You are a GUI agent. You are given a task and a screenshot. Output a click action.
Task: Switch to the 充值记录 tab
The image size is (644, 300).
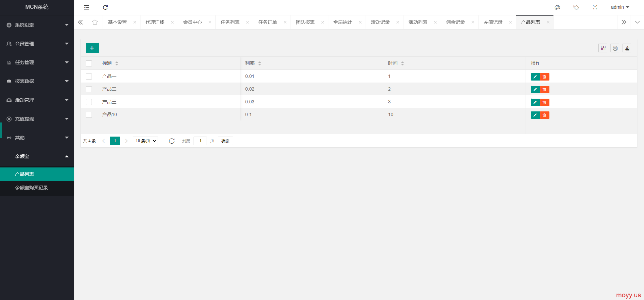coord(493,22)
